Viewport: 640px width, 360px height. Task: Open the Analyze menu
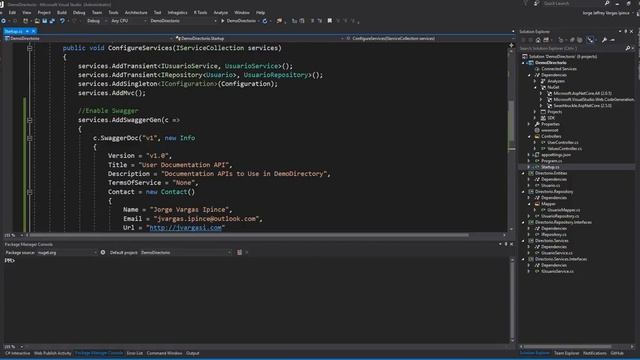point(220,13)
